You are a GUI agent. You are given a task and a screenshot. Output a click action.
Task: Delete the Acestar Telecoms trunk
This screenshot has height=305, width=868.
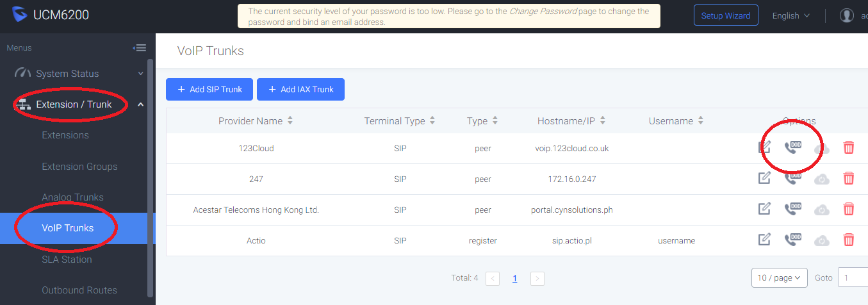(849, 209)
